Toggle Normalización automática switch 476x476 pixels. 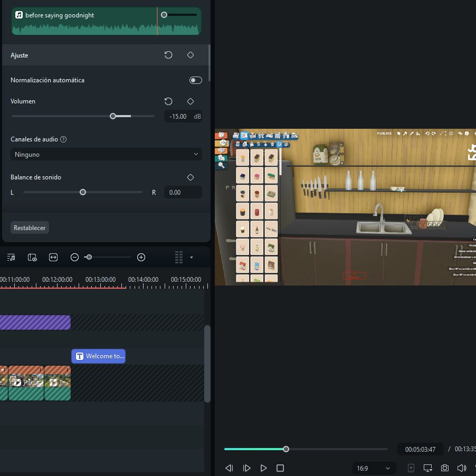(195, 80)
